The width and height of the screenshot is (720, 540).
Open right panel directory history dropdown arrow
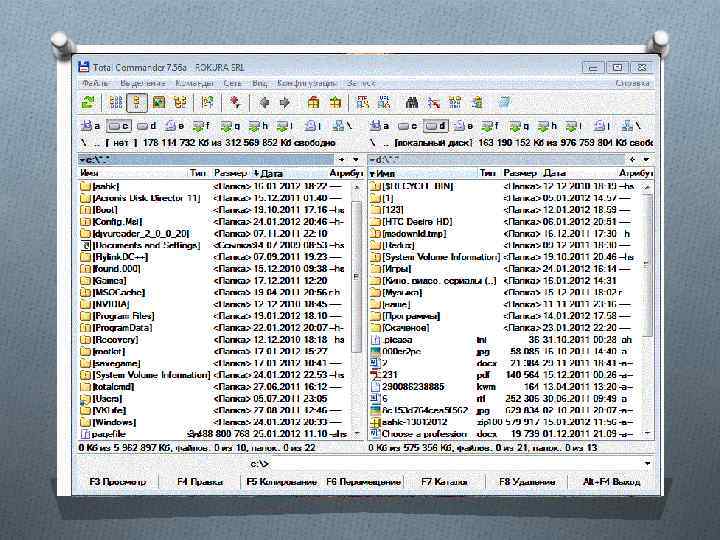pos(646,159)
